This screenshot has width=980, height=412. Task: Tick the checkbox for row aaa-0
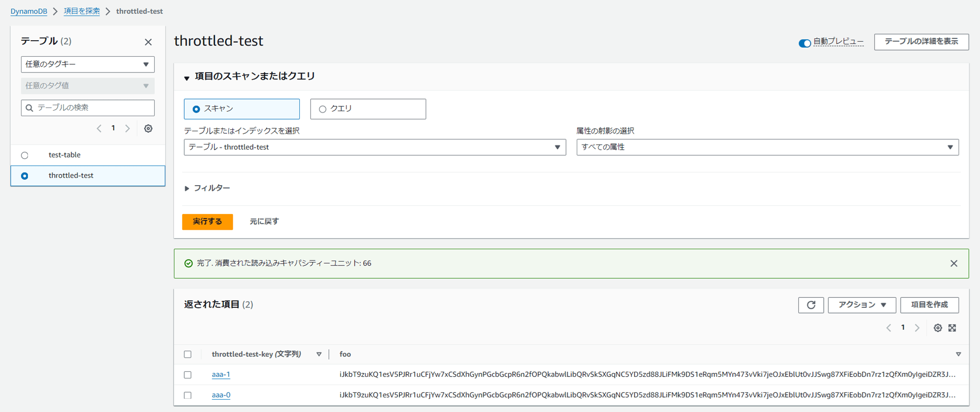[188, 395]
